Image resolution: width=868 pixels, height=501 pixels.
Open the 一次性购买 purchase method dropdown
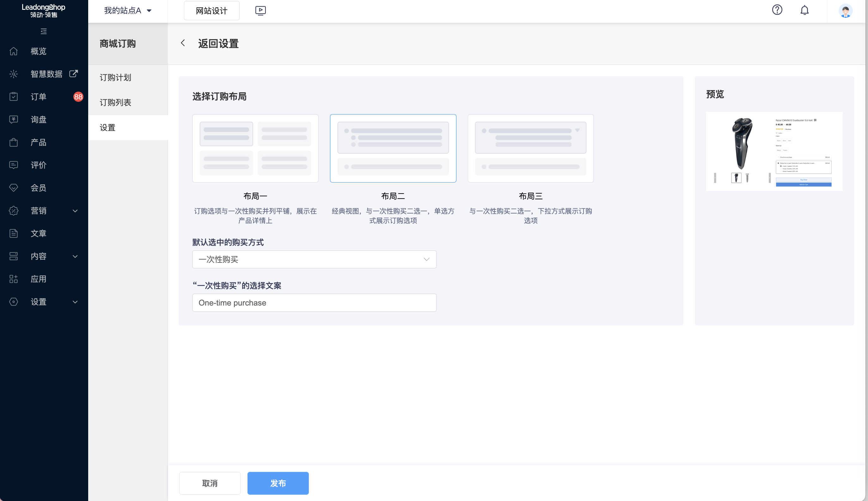(314, 259)
